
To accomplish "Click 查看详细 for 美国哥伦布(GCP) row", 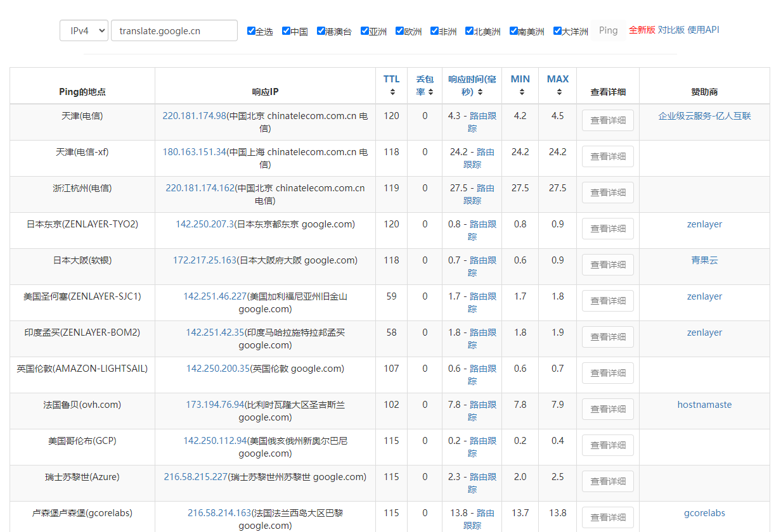I will click(608, 445).
